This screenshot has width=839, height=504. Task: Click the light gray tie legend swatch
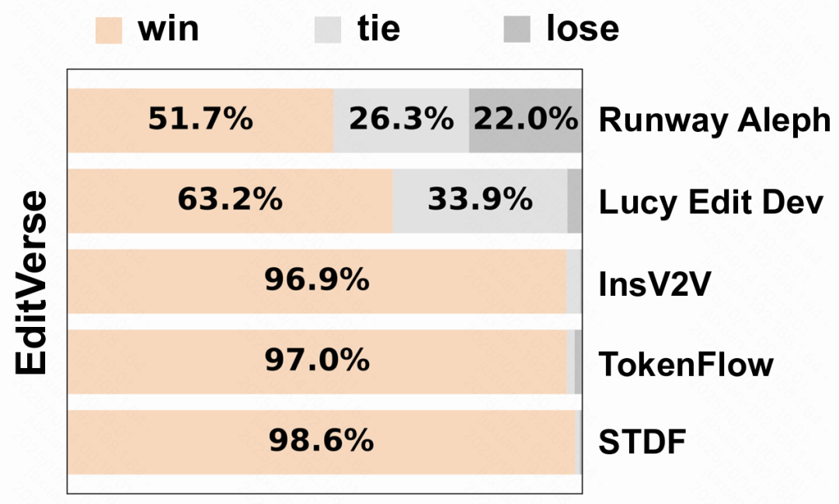326,30
